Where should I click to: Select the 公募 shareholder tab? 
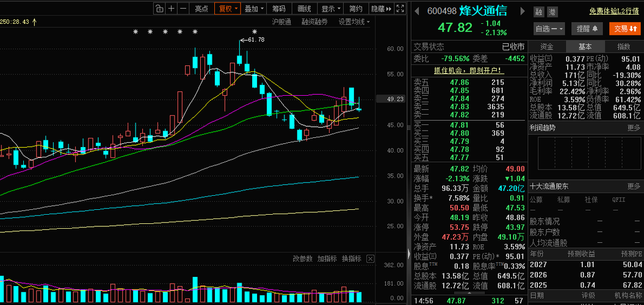(x=536, y=199)
